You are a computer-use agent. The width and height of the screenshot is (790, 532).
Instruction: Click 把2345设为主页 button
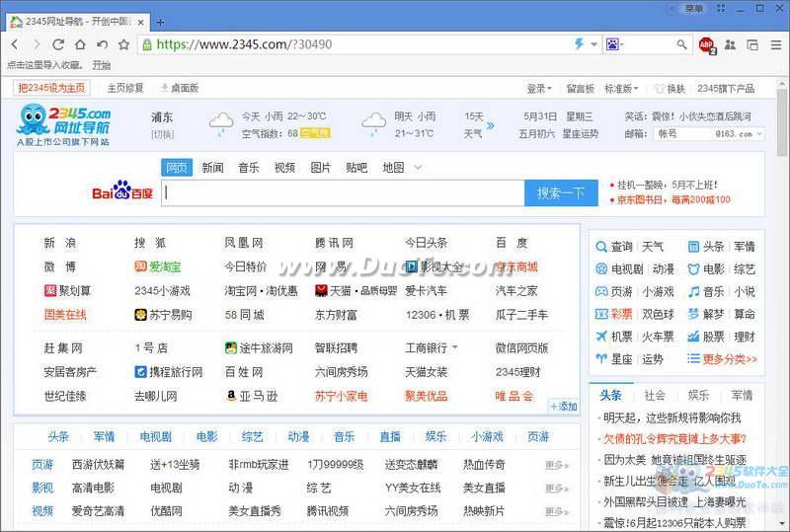(x=51, y=88)
